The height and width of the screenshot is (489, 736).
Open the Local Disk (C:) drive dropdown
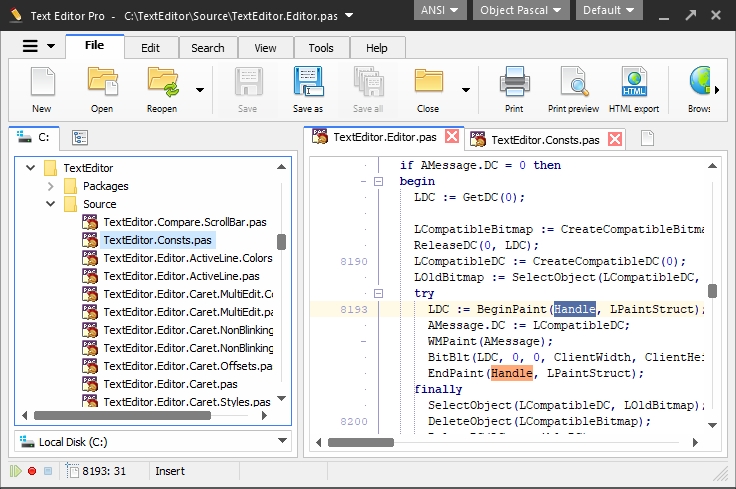(x=280, y=441)
